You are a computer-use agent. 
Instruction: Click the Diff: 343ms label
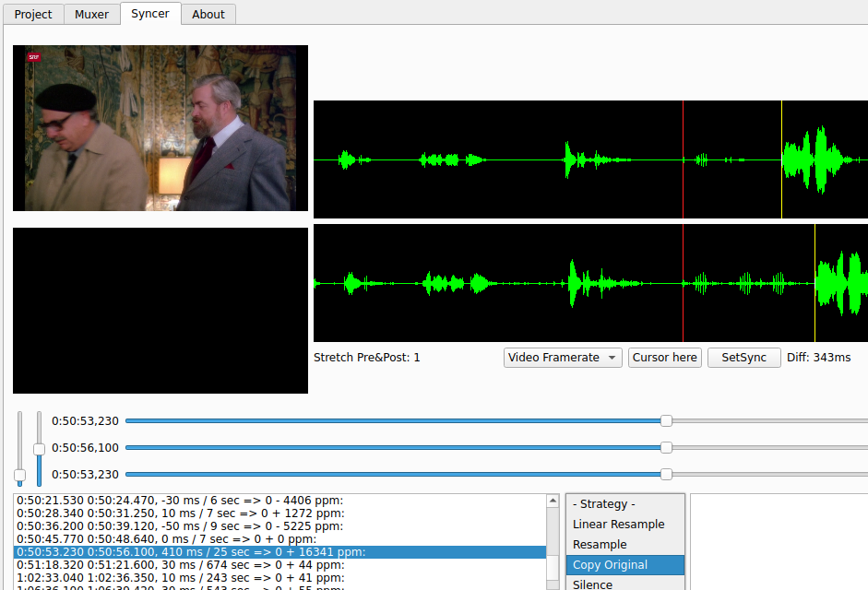[x=819, y=358]
